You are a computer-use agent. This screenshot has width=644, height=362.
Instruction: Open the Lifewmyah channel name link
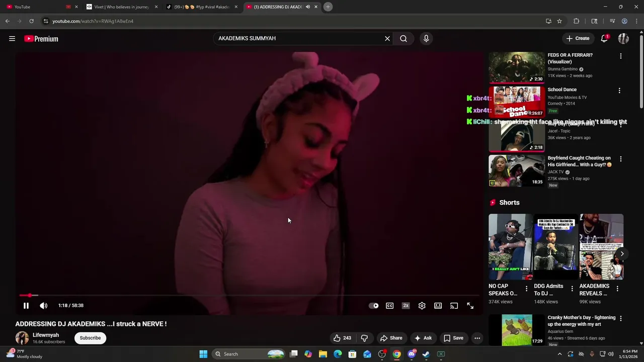46,335
